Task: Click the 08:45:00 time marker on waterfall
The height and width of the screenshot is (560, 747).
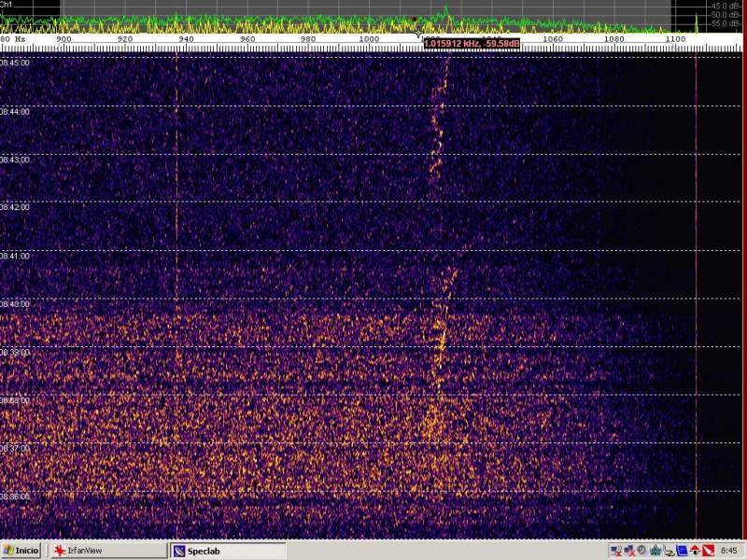Action: point(15,63)
